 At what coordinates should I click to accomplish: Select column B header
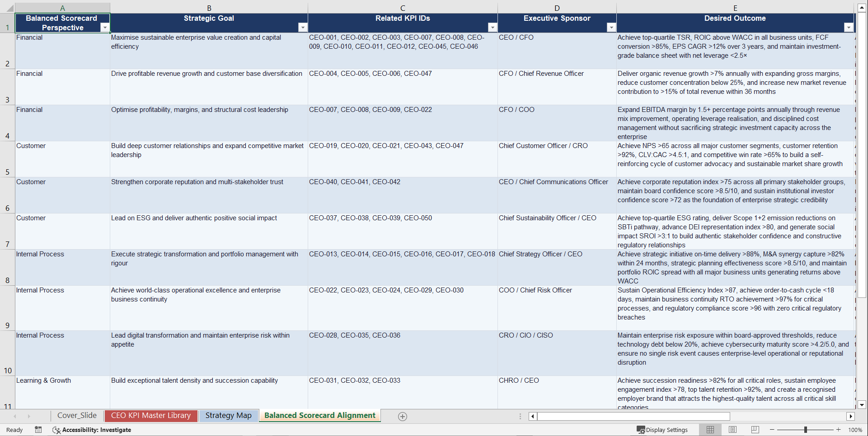coord(209,8)
